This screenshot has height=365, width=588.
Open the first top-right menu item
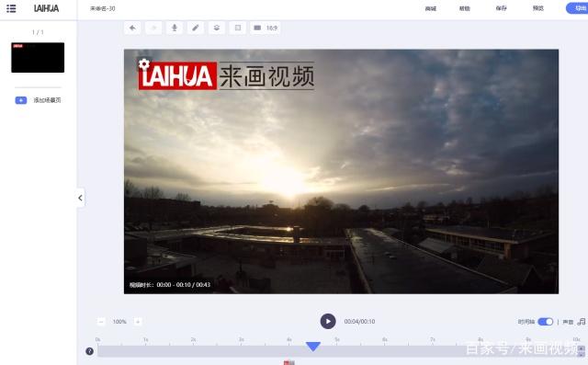[x=431, y=8]
